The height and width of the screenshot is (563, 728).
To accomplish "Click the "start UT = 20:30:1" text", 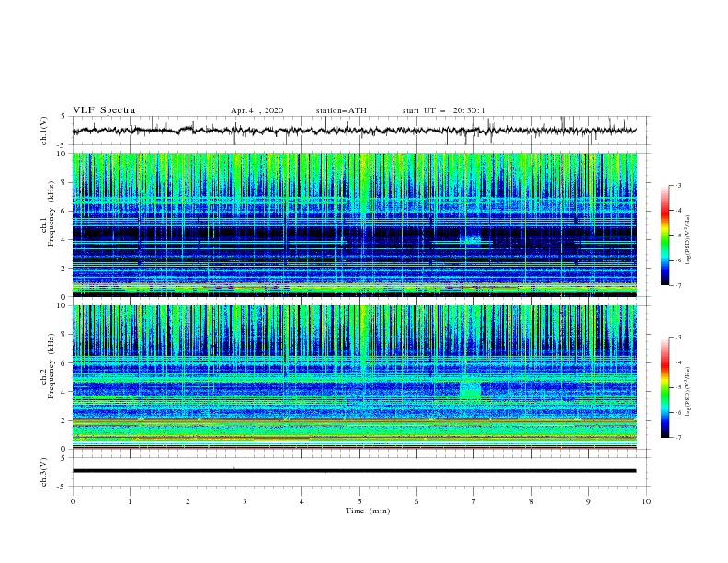I will (x=444, y=110).
